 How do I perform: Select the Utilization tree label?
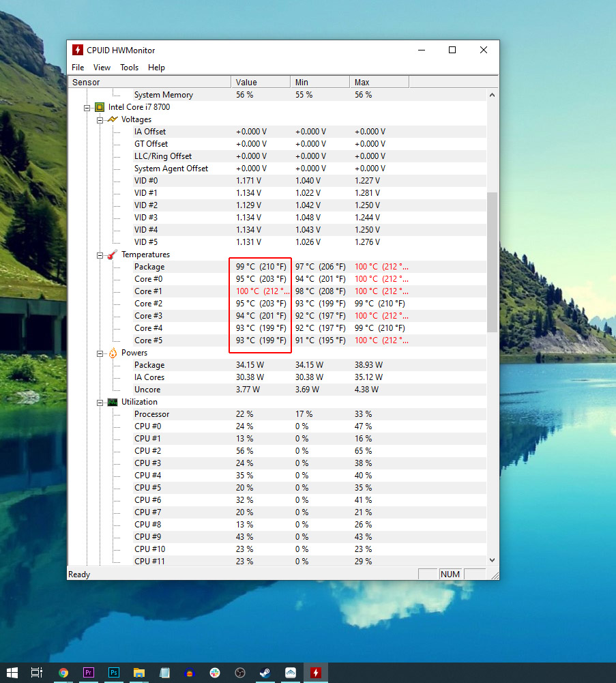(x=139, y=402)
